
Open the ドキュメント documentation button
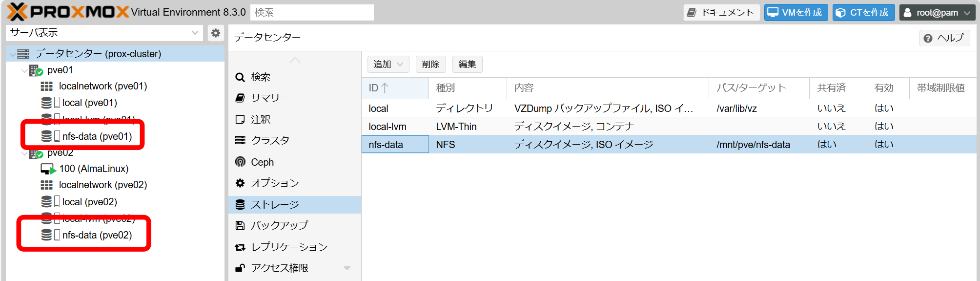pos(721,12)
